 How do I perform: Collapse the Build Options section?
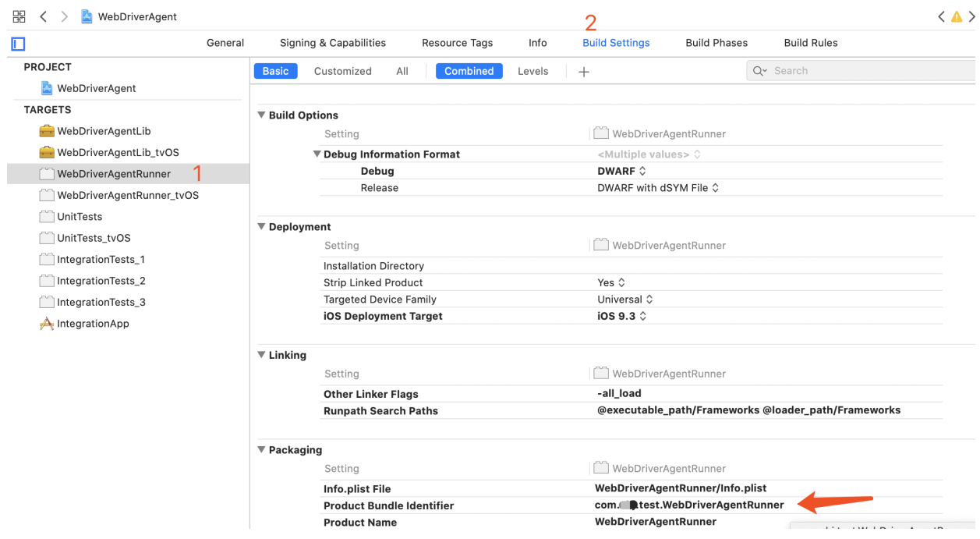click(262, 115)
